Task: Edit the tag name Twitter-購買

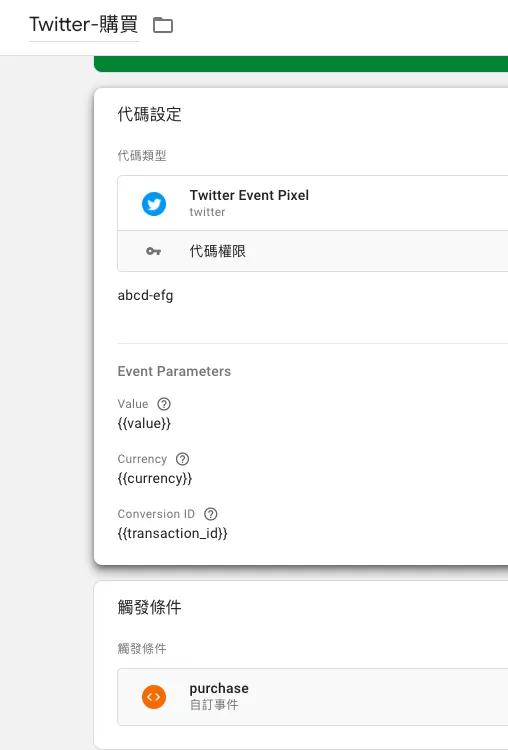Action: click(x=84, y=24)
